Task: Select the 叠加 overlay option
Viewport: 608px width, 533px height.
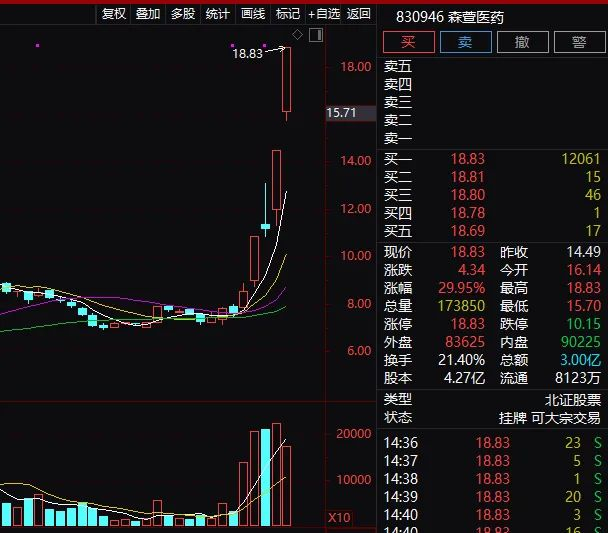Action: pyautogui.click(x=148, y=14)
